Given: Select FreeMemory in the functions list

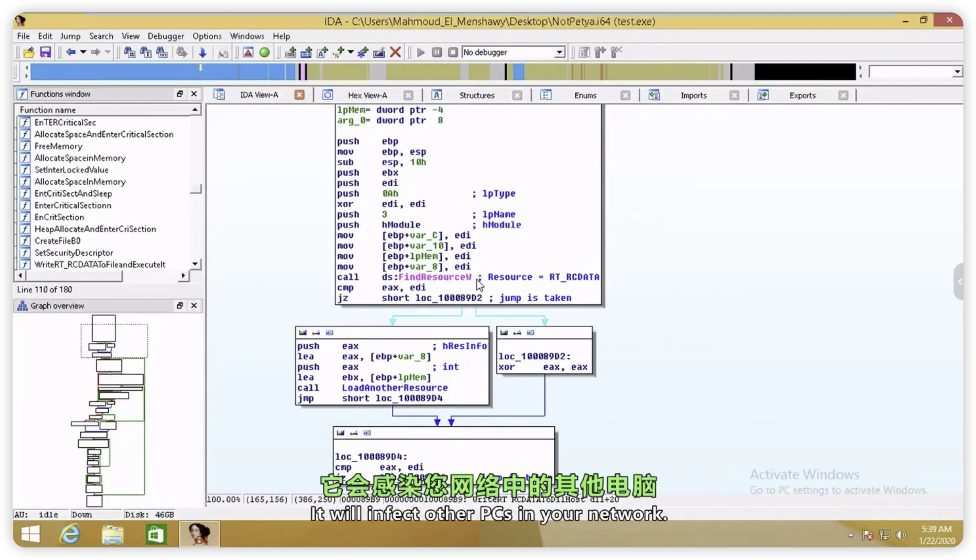Looking at the screenshot, I should [x=58, y=146].
